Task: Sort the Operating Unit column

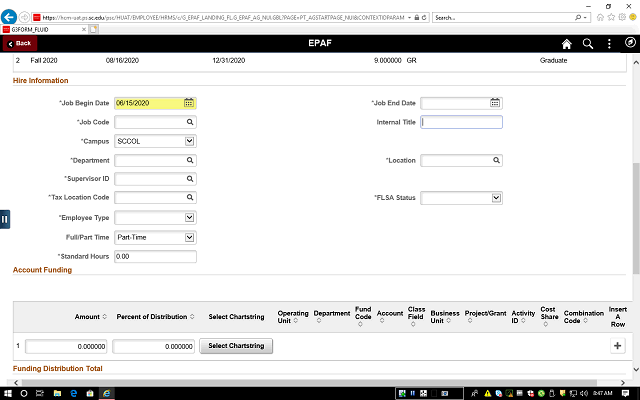Action: pyautogui.click(x=296, y=320)
